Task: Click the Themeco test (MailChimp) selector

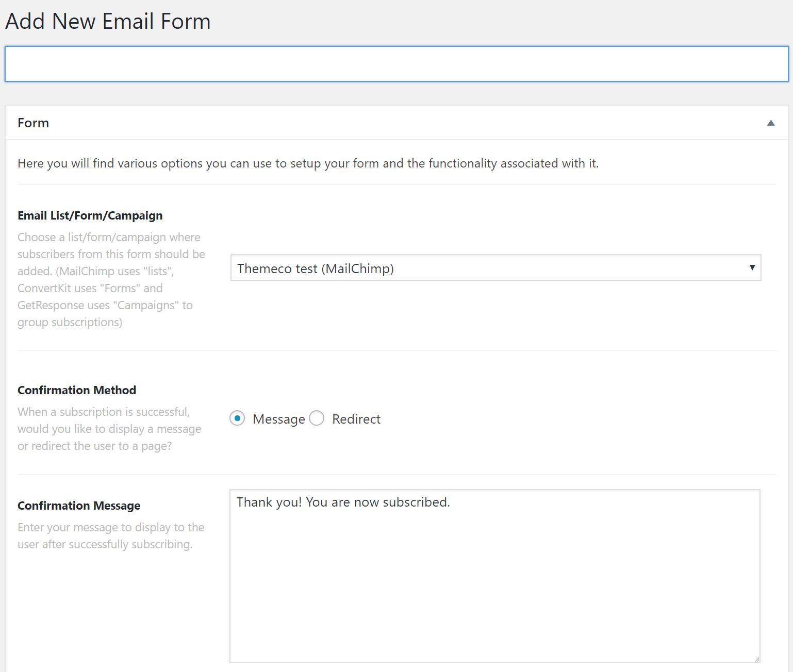Action: (495, 268)
